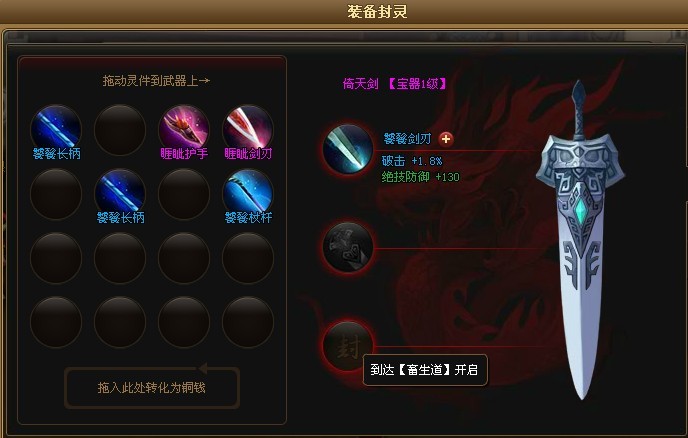This screenshot has height=438, width=688.
Task: Click the red plus button beside 饕餮剑刃
Action: [x=446, y=139]
